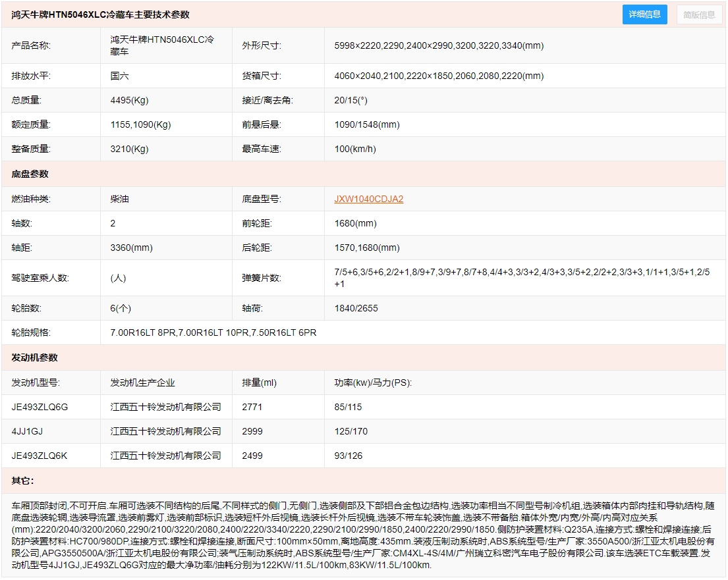The width and height of the screenshot is (728, 580).
Task: Switch to the 详细信息 tab
Action: (x=644, y=14)
